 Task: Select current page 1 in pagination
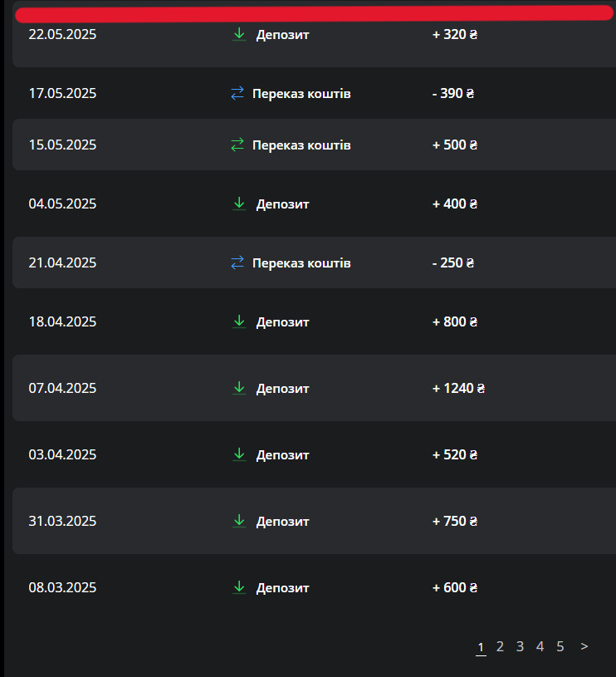[x=481, y=647]
